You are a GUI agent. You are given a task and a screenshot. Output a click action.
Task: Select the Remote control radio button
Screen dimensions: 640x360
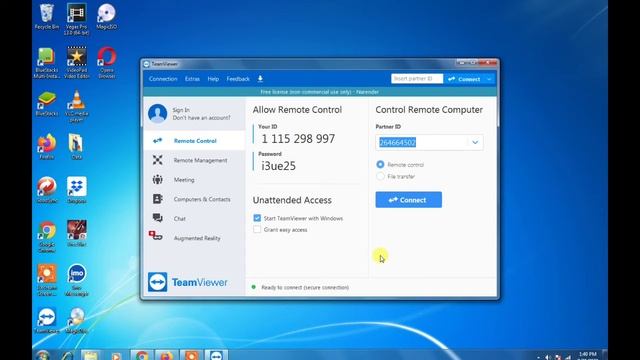pyautogui.click(x=380, y=164)
